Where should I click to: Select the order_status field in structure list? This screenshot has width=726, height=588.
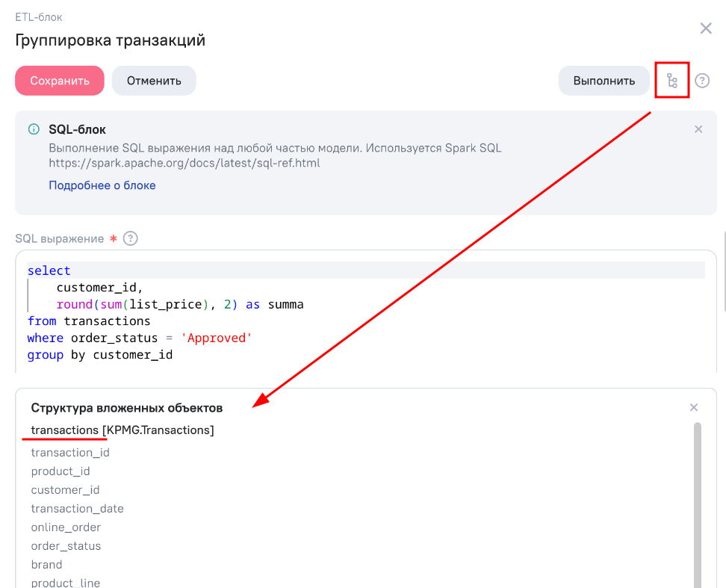tap(66, 546)
